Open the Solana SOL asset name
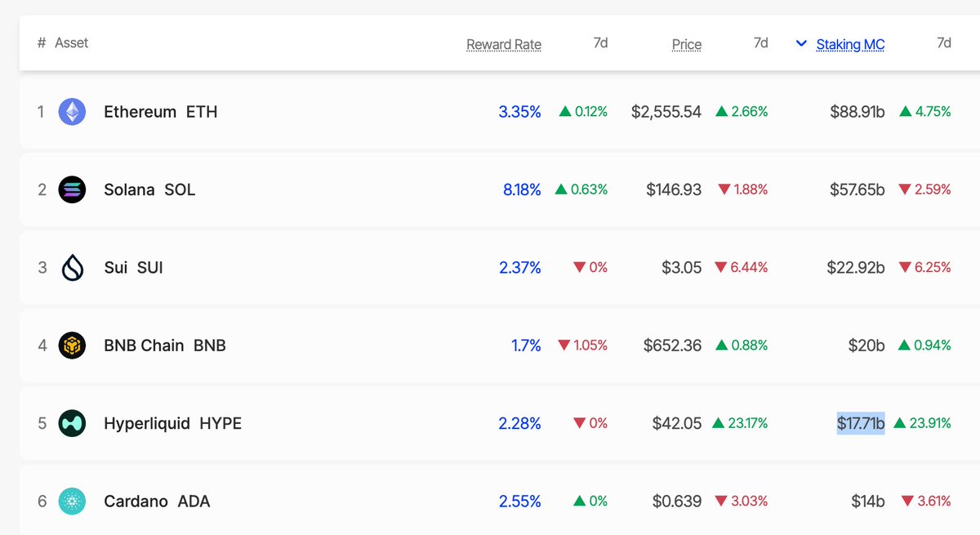This screenshot has height=535, width=980. click(149, 189)
